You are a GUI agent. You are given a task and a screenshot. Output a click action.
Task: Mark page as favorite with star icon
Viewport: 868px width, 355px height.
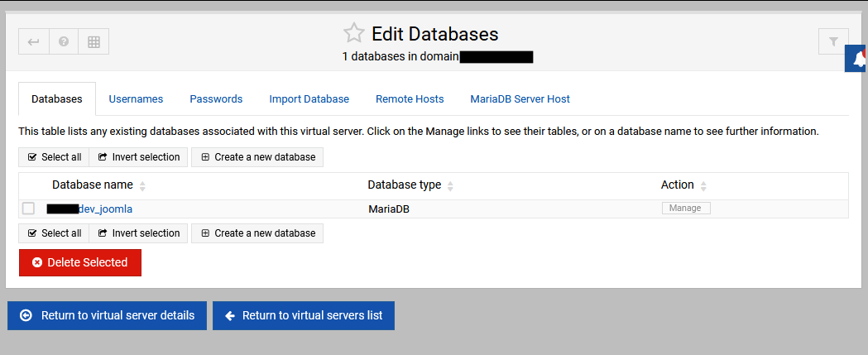353,34
